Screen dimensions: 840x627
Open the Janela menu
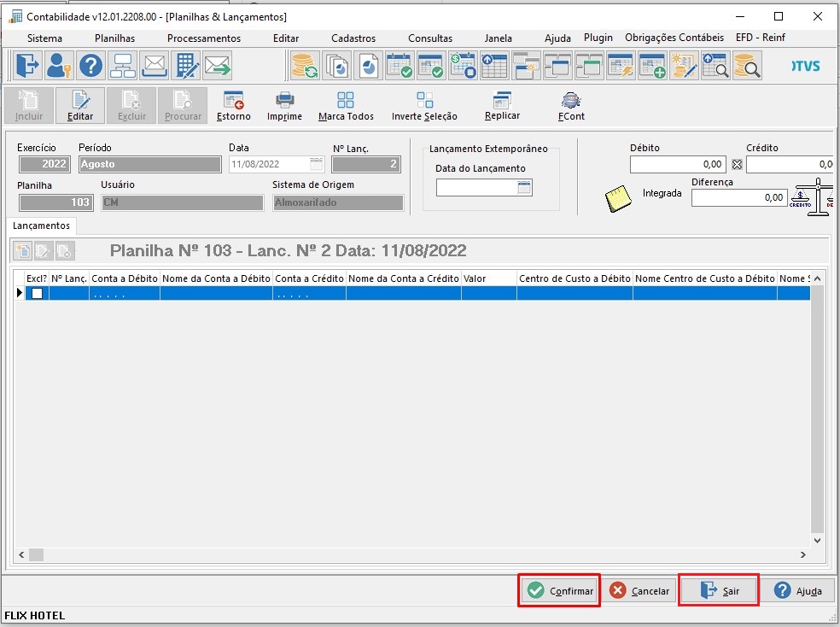point(499,38)
